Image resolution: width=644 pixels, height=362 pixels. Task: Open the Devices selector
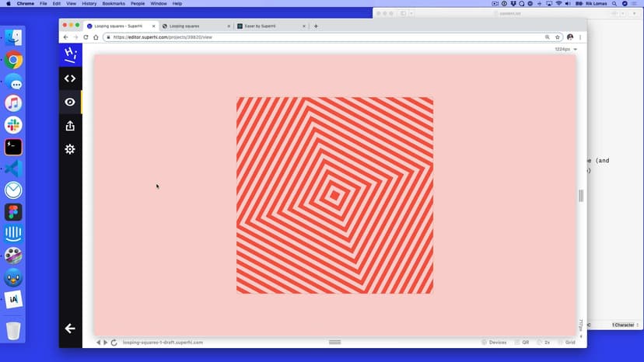(x=494, y=343)
